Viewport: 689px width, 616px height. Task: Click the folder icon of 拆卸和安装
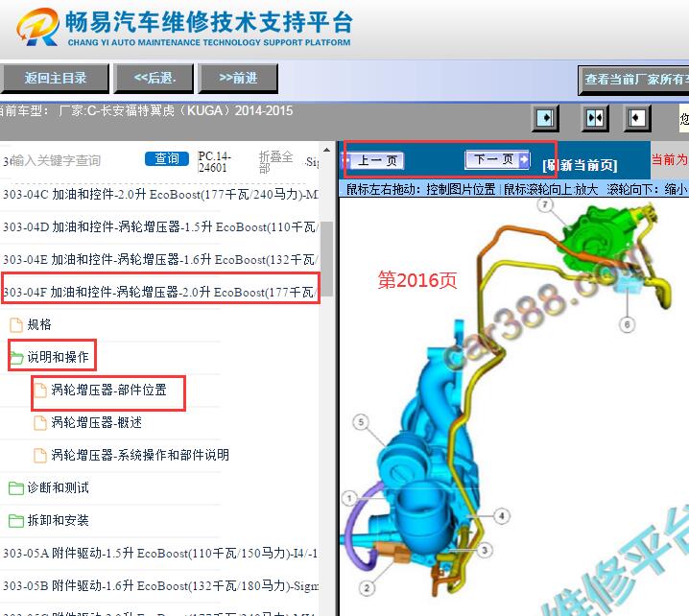(16, 521)
